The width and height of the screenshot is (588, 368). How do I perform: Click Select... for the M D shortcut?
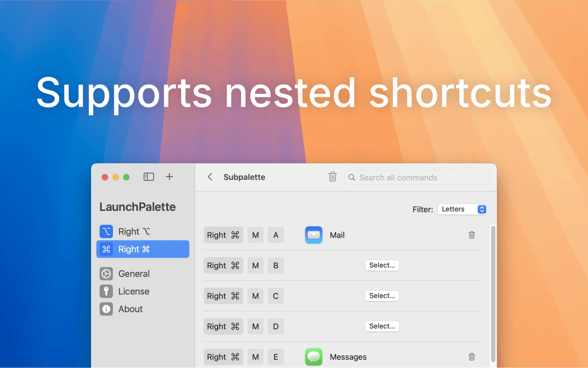click(x=382, y=326)
